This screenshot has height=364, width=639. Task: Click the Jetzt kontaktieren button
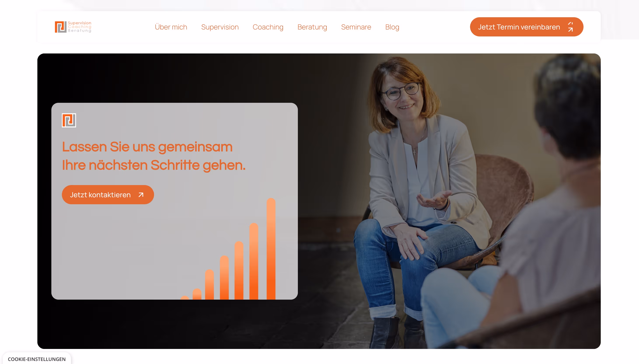[x=108, y=195]
